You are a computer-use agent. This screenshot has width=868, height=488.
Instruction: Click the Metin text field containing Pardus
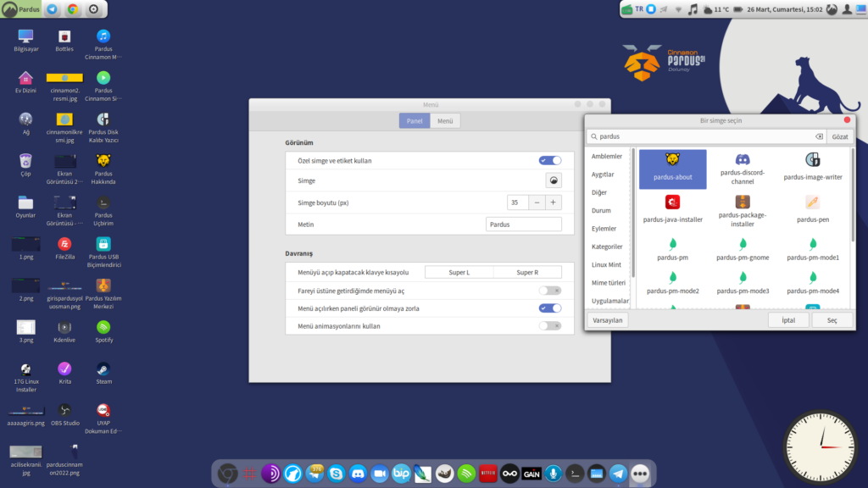pyautogui.click(x=524, y=224)
